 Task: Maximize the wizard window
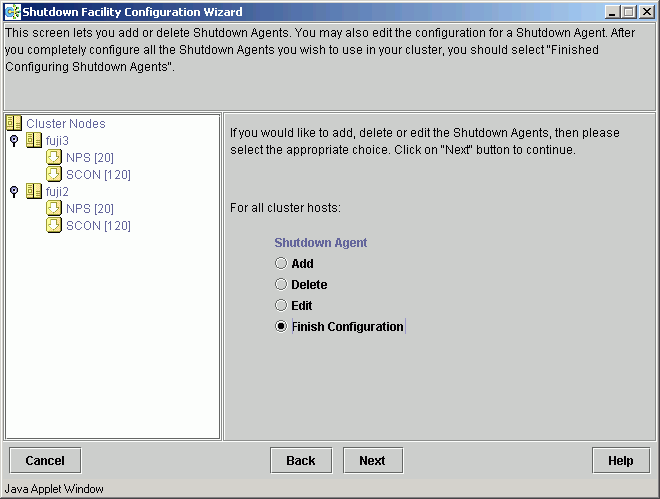click(x=628, y=12)
